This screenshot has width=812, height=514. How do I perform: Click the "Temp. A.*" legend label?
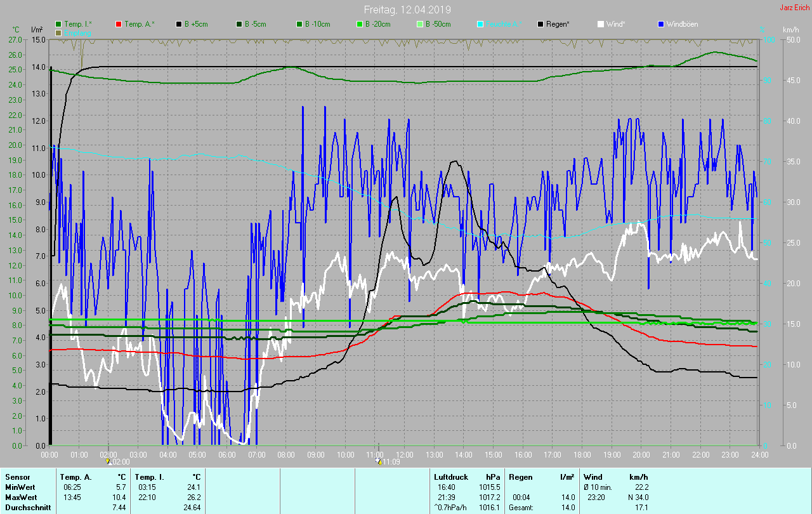point(140,24)
